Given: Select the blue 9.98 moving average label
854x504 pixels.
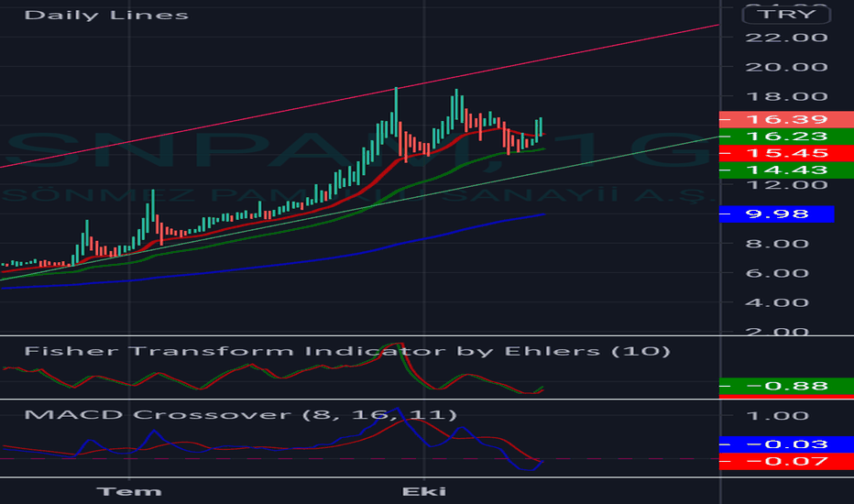Looking at the screenshot, I should [777, 214].
